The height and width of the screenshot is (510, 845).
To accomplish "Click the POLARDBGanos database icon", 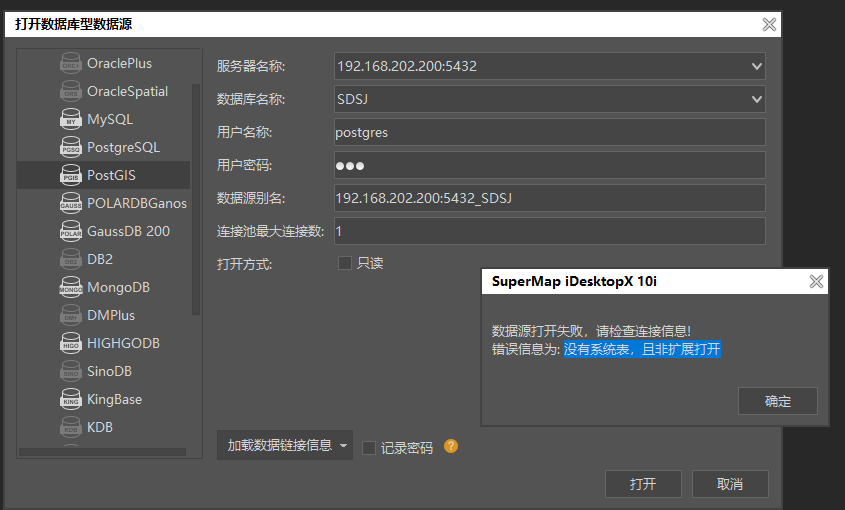I will point(71,203).
